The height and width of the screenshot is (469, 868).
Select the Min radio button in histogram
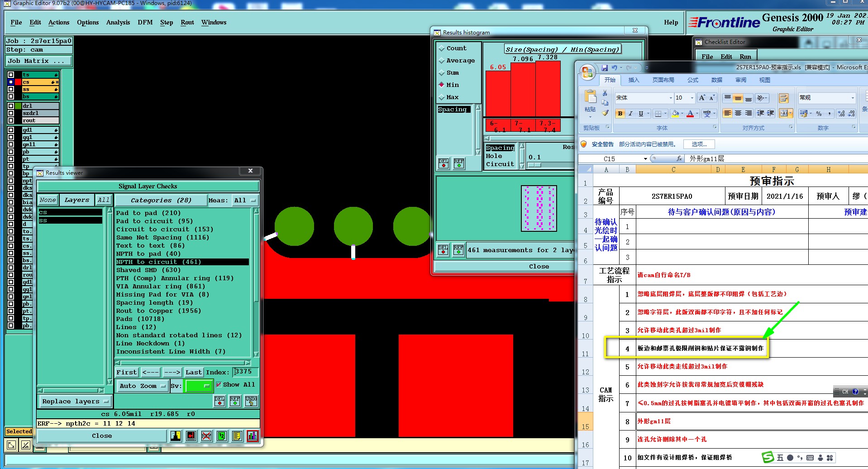(x=442, y=85)
